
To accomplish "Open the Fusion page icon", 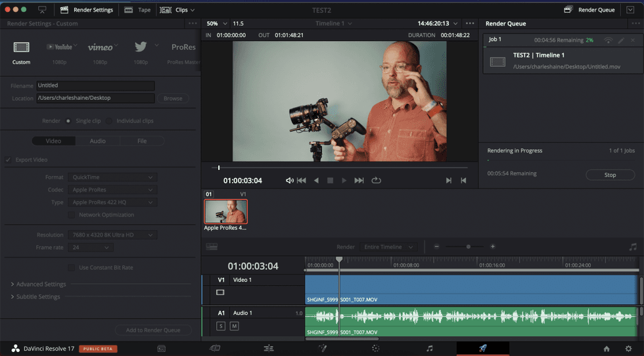I will 323,348.
